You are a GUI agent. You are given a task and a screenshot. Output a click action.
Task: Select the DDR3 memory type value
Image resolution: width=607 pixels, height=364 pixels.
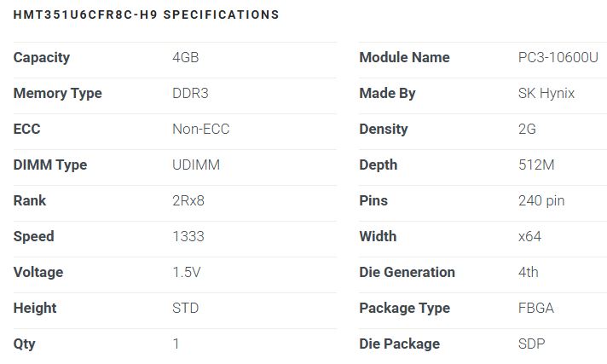[x=191, y=94]
